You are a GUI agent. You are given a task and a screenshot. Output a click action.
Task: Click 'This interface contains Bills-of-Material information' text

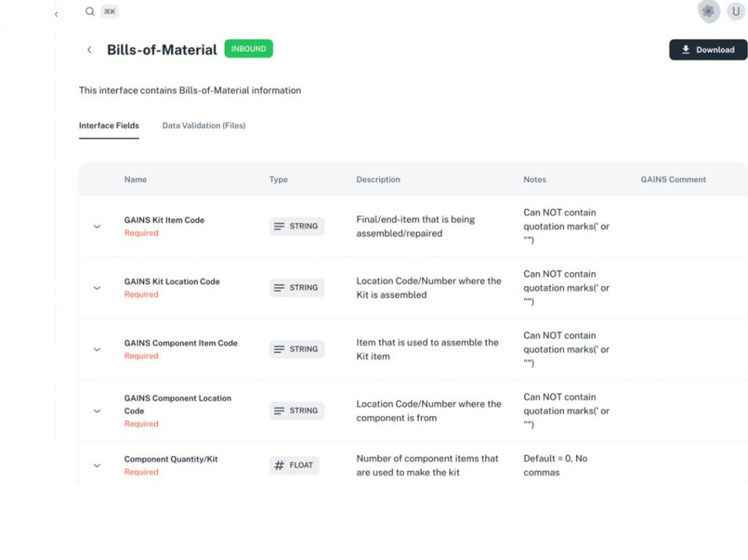tap(190, 90)
